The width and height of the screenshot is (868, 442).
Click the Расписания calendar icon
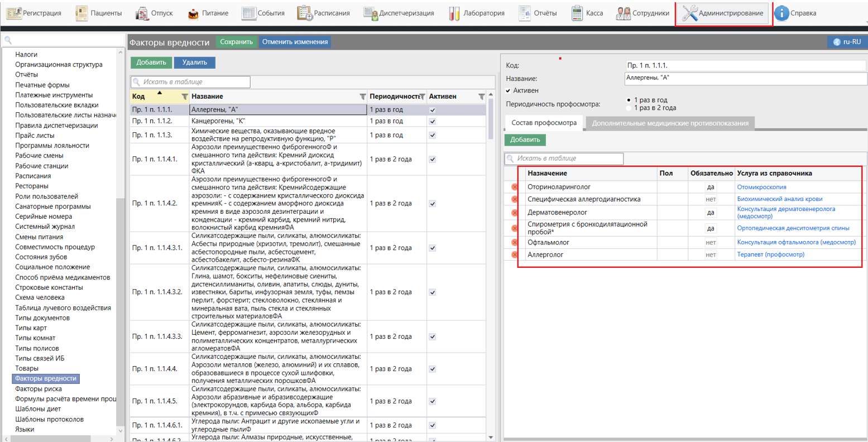[305, 13]
